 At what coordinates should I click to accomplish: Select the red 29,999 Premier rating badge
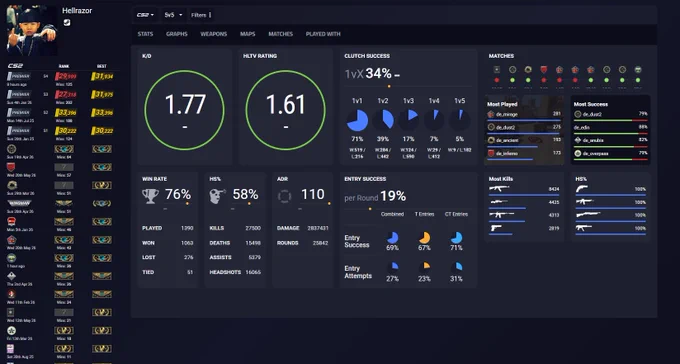pyautogui.click(x=66, y=76)
